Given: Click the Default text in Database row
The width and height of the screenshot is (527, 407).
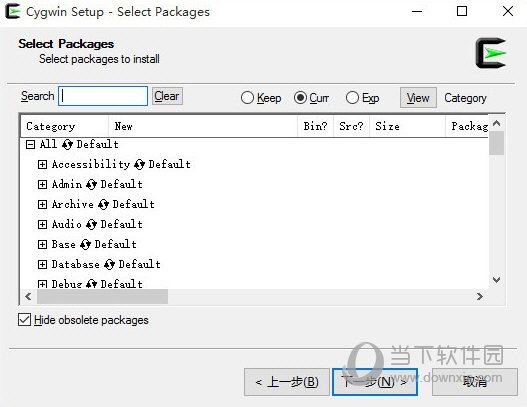Looking at the screenshot, I should [x=139, y=264].
